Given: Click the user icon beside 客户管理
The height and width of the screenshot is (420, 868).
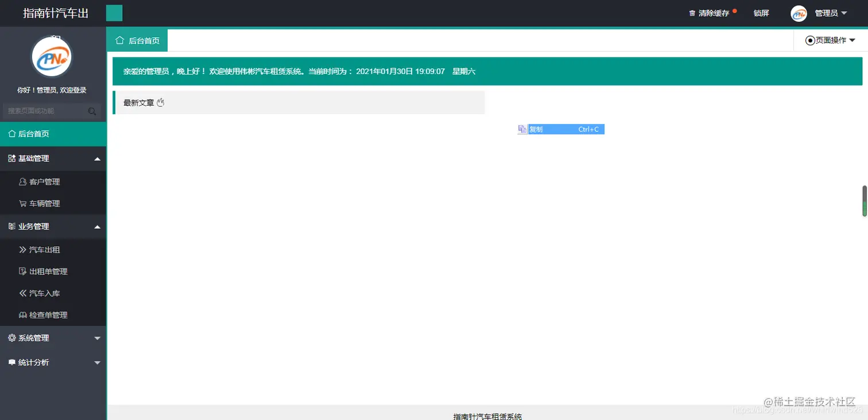Looking at the screenshot, I should point(23,182).
